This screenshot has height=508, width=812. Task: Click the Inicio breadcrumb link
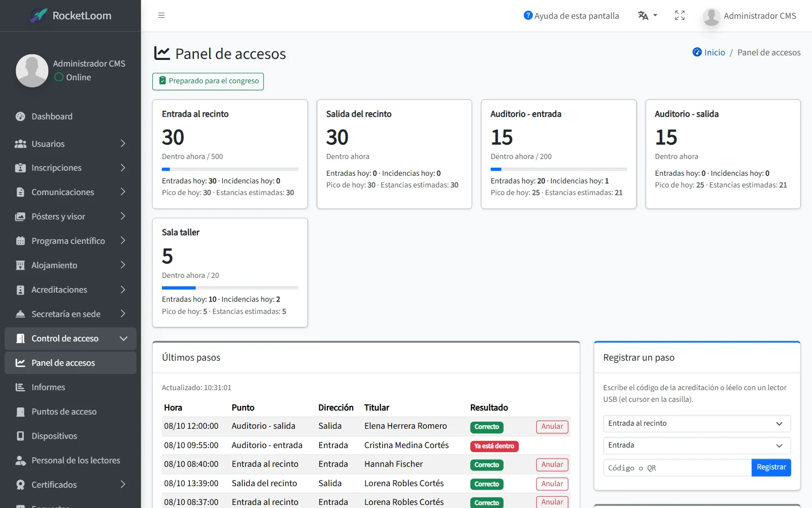coord(715,52)
